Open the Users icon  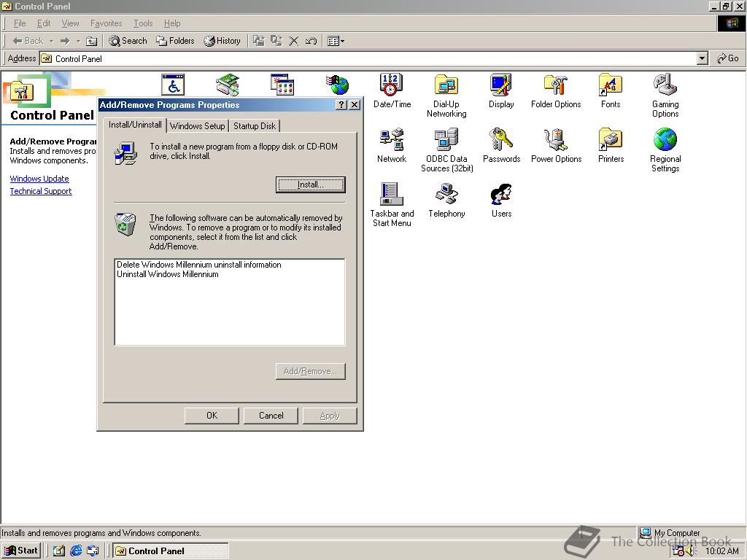point(501,200)
